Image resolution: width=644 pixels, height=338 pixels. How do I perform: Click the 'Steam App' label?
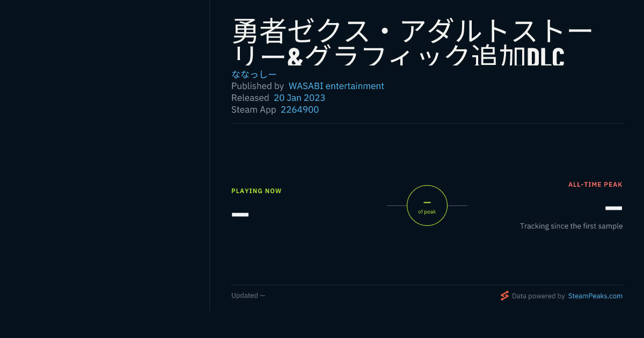254,109
